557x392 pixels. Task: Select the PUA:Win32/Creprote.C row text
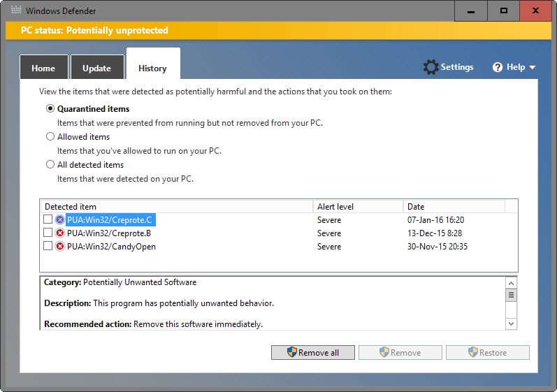[x=110, y=220]
